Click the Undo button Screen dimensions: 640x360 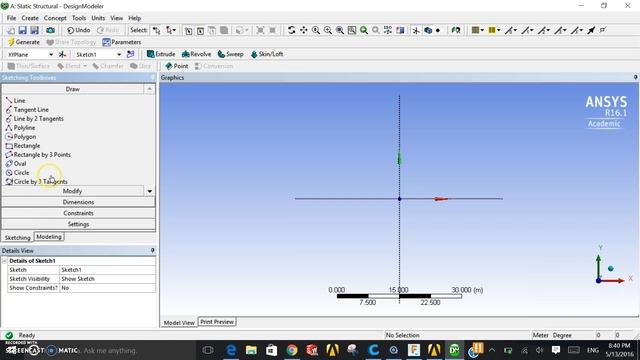pos(78,30)
